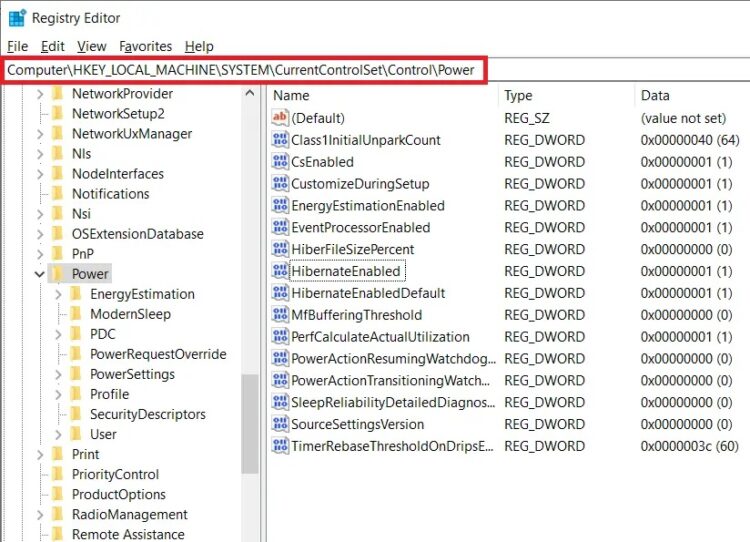750x542 pixels.
Task: Open the File menu
Action: tap(18, 46)
